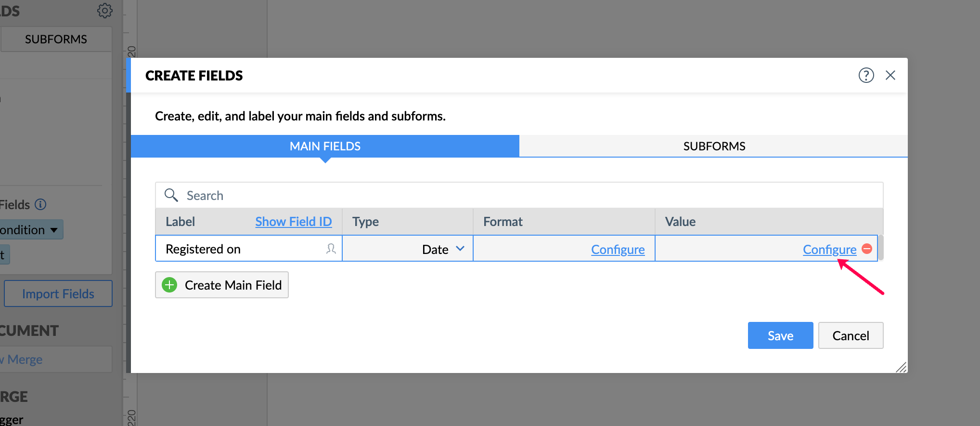Open the help question mark icon
Image resolution: width=980 pixels, height=426 pixels.
pyautogui.click(x=866, y=75)
